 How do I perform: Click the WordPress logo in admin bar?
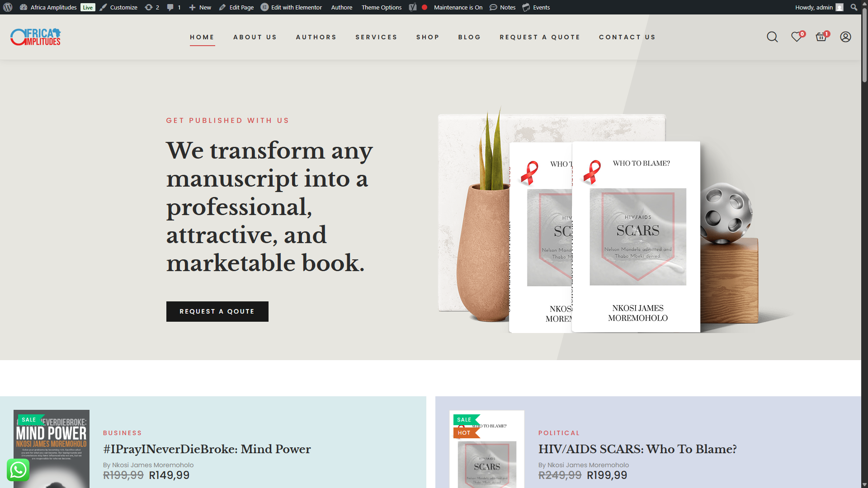(x=8, y=7)
